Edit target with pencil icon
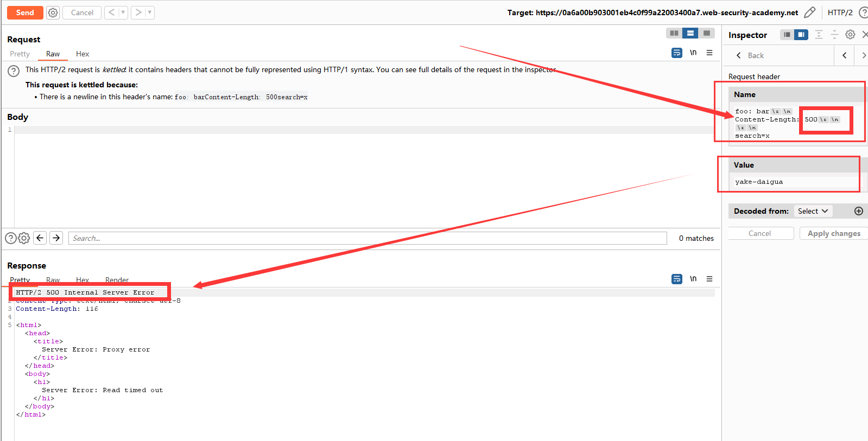 pos(809,12)
